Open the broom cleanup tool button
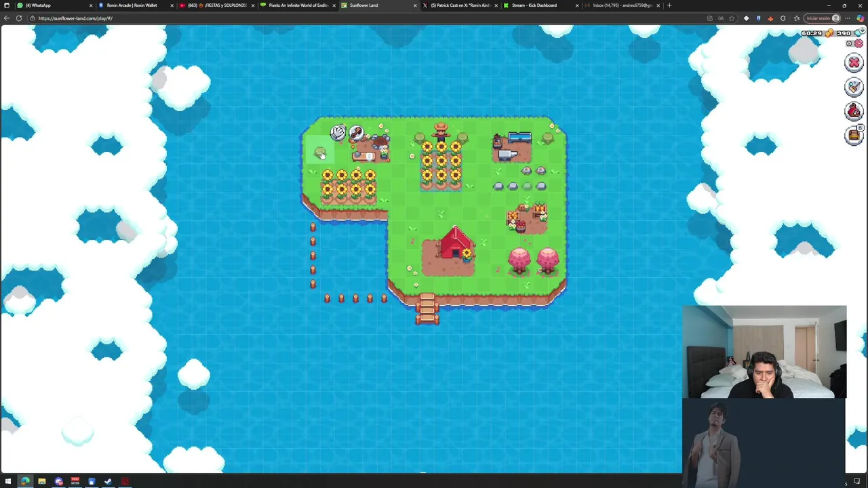This screenshot has height=488, width=868. coord(854,87)
